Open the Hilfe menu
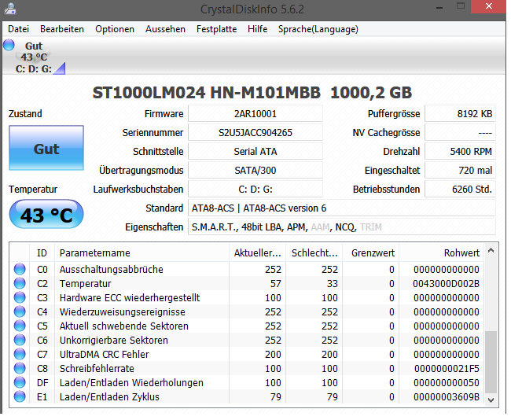Screen dimensions: 511x420 pyautogui.click(x=257, y=29)
